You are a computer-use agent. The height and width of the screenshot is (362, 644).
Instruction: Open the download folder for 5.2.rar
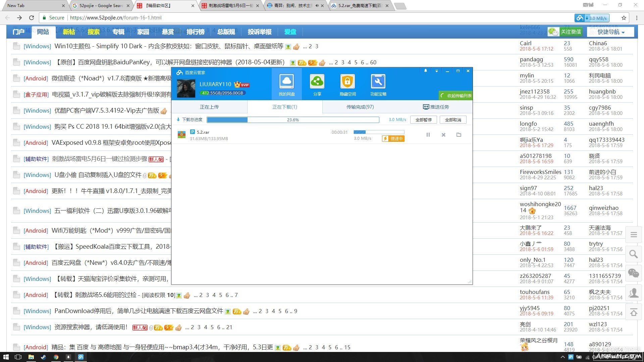pyautogui.click(x=459, y=134)
